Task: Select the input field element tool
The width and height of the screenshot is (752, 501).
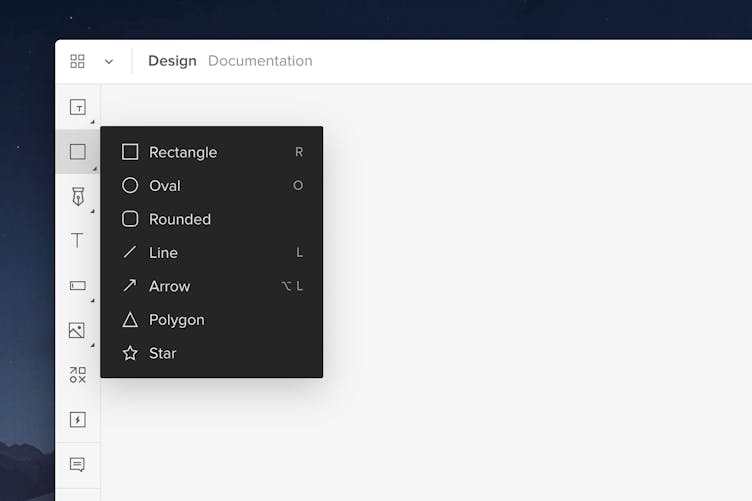Action: pos(78,286)
